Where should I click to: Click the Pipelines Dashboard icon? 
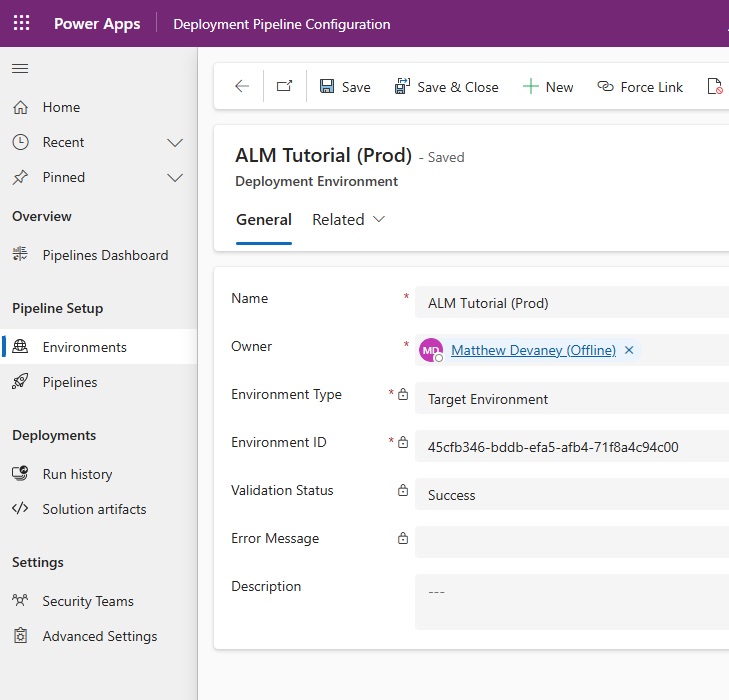20,254
